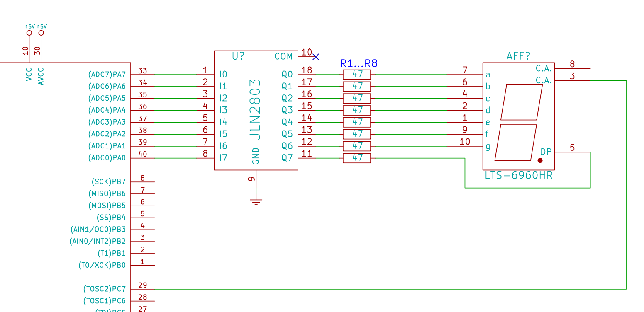Select the 47-ohm resistor on the Q7 line
Image resolution: width=644 pixels, height=312 pixels.
pos(357,158)
